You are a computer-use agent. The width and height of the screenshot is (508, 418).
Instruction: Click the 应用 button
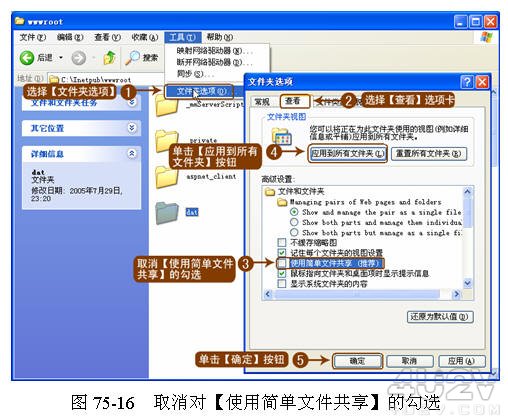click(x=461, y=361)
